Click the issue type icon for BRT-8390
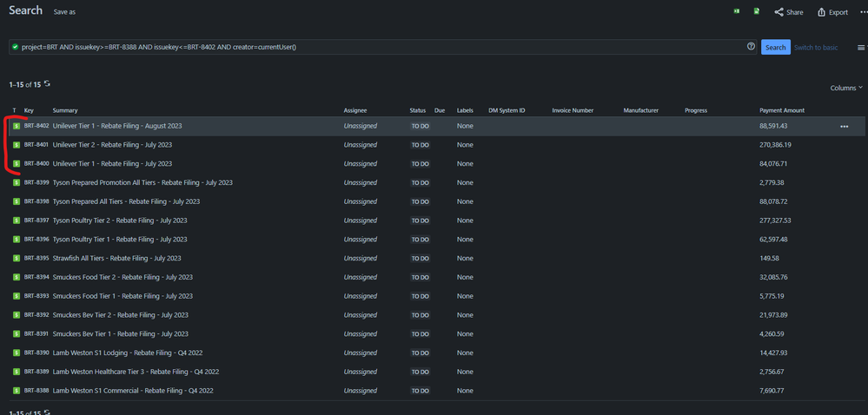This screenshot has height=415, width=868. click(17, 352)
